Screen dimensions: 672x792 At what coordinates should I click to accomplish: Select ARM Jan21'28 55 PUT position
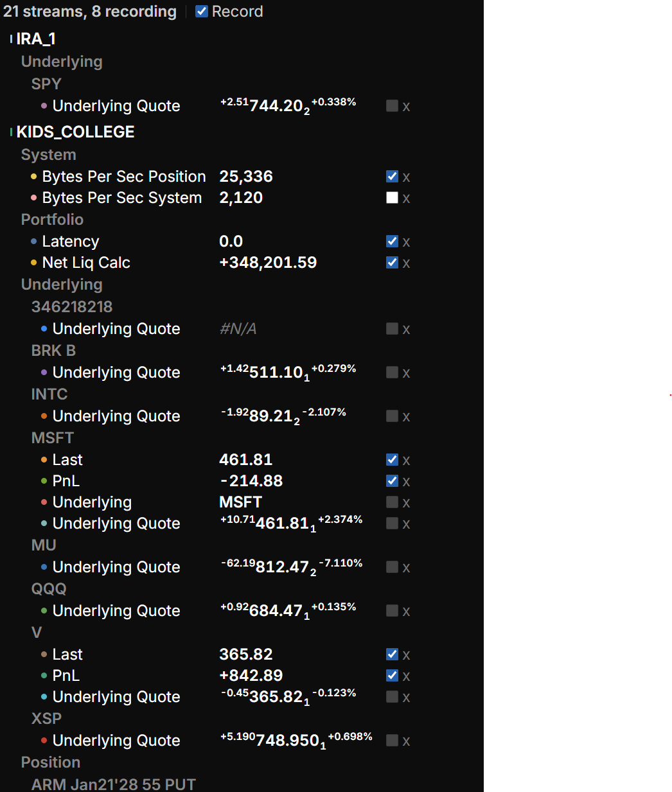[114, 784]
